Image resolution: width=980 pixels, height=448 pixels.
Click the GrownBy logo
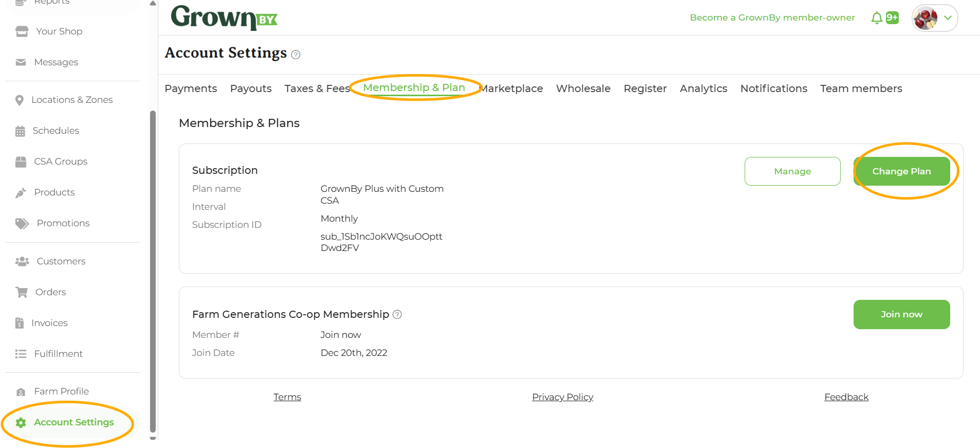pyautogui.click(x=224, y=17)
